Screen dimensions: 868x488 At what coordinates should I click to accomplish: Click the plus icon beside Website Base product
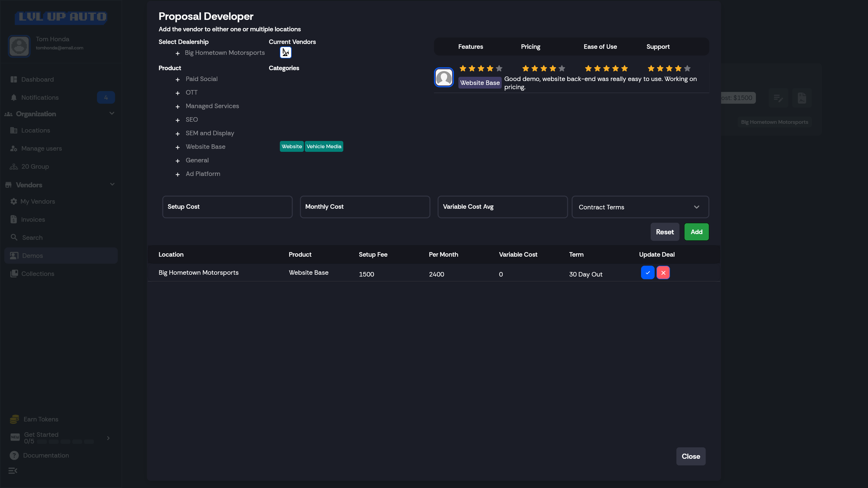click(x=178, y=147)
